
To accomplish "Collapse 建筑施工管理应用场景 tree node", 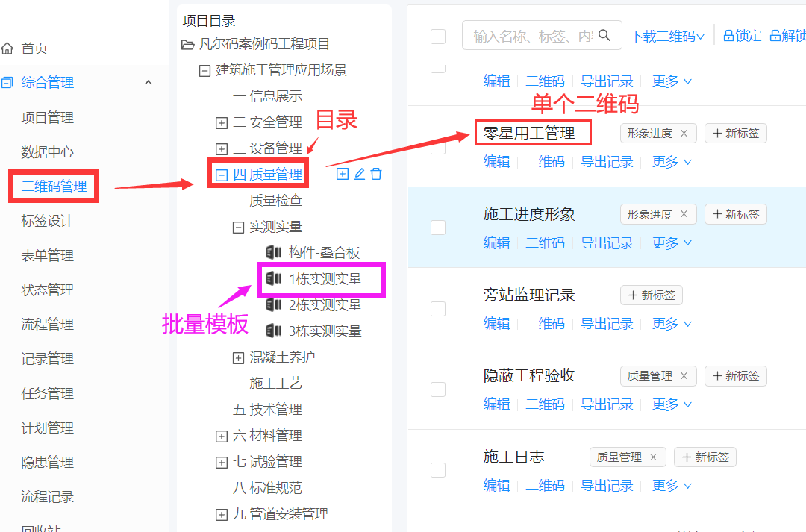I will tap(204, 70).
